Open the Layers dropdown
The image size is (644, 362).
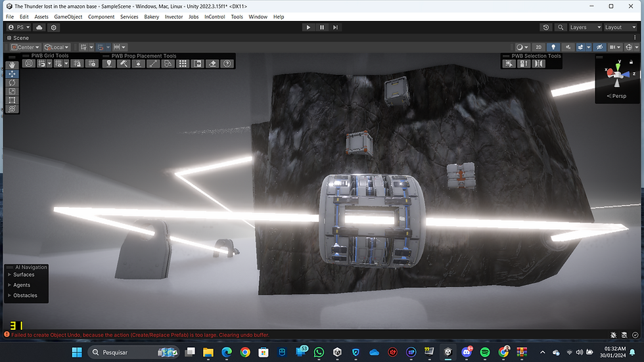585,28
